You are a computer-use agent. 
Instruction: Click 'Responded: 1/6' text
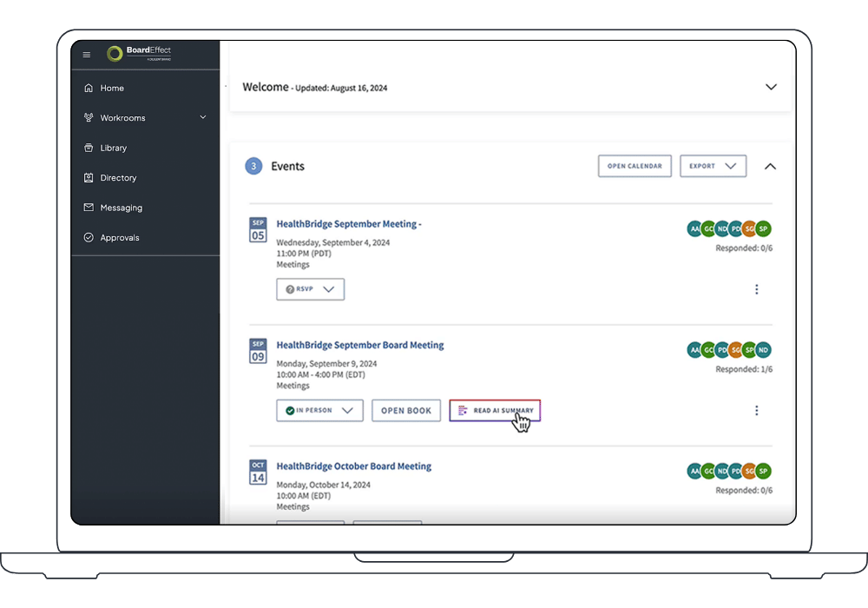tap(744, 370)
